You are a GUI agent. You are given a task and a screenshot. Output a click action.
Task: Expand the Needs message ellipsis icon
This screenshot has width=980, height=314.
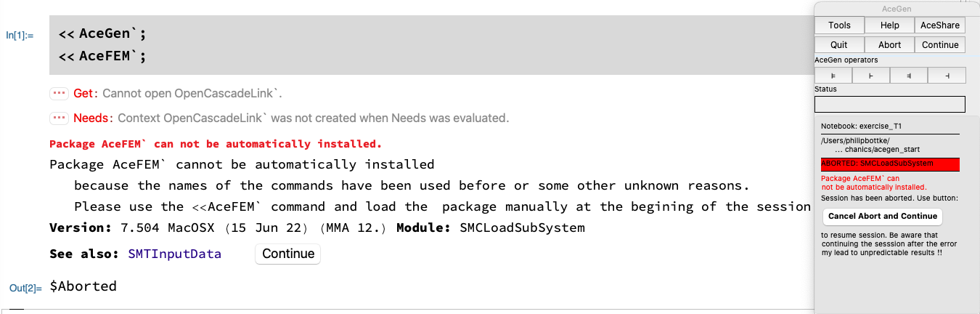tap(59, 118)
